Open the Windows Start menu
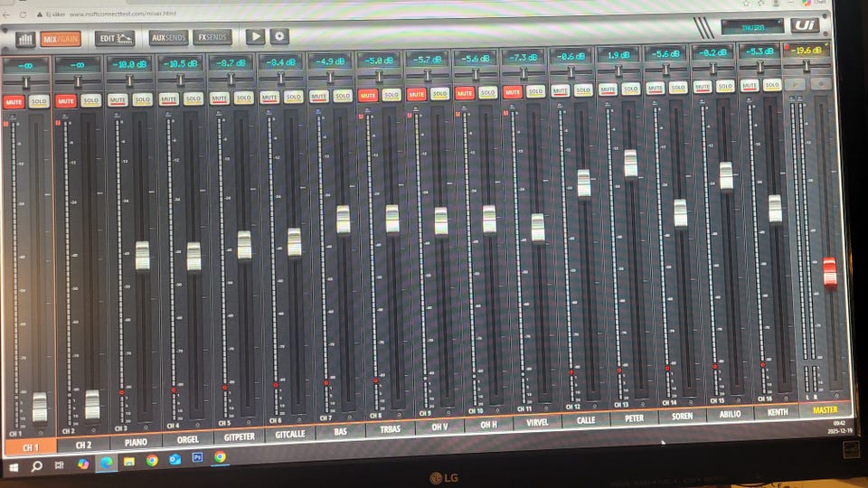Viewport: 868px width, 488px height. (14, 467)
